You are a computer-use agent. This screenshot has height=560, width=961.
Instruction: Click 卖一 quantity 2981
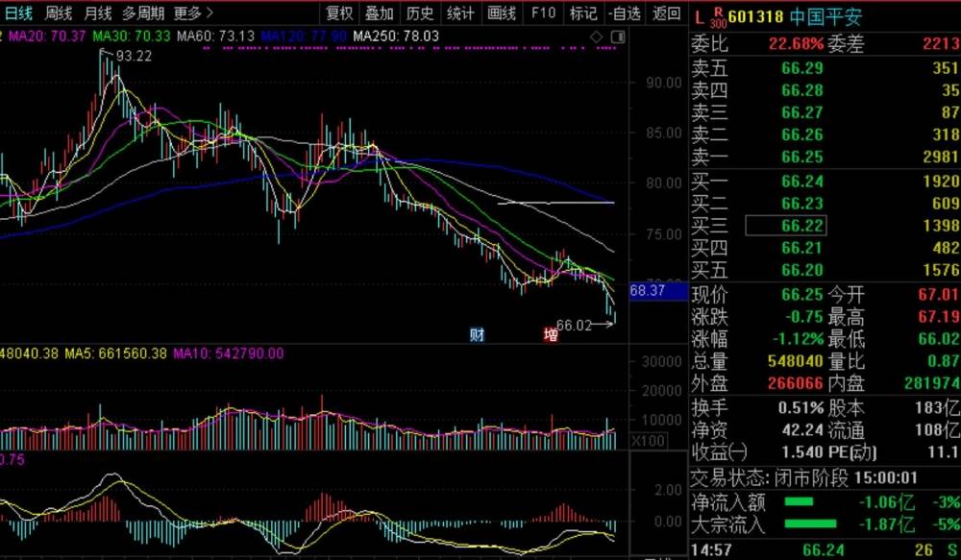click(941, 157)
